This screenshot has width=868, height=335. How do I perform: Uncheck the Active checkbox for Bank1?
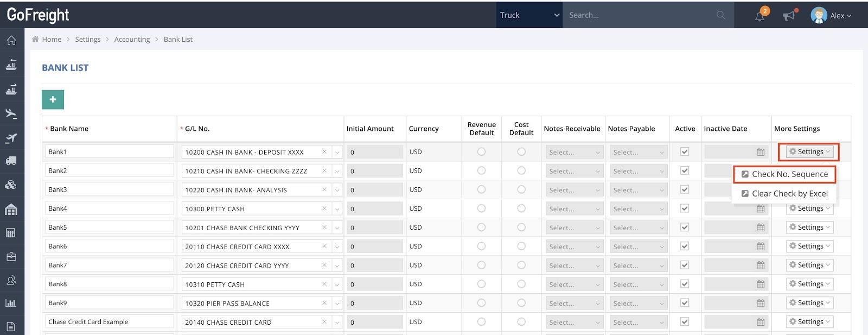click(685, 152)
